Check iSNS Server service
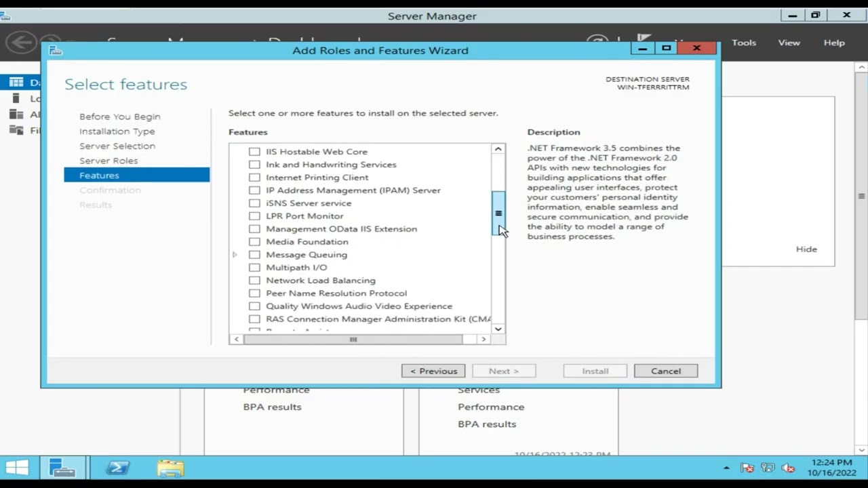 [254, 203]
